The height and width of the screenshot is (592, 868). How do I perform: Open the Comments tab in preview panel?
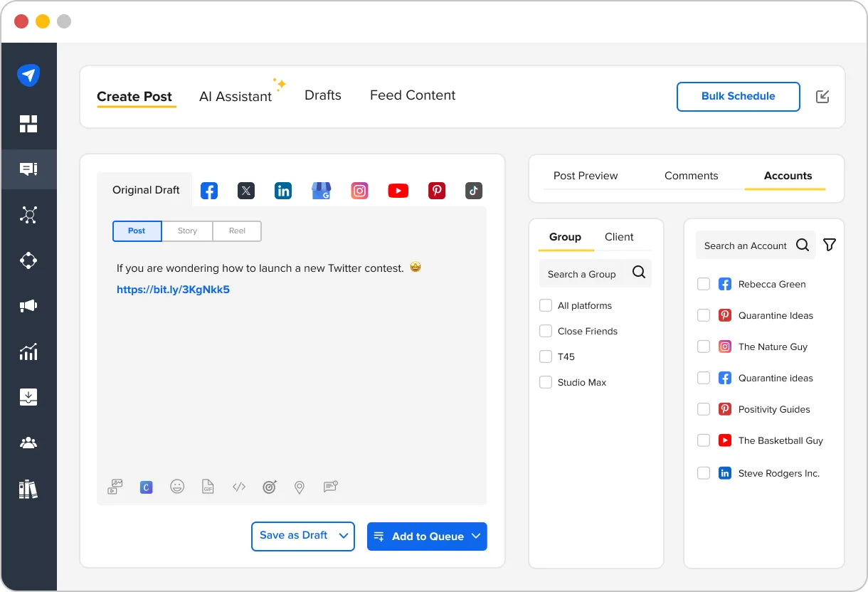tap(691, 175)
